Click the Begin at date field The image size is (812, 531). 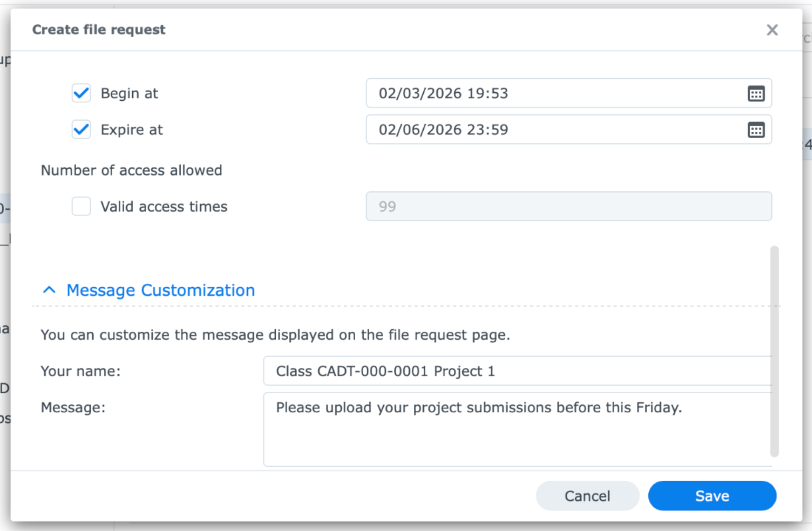coord(554,94)
